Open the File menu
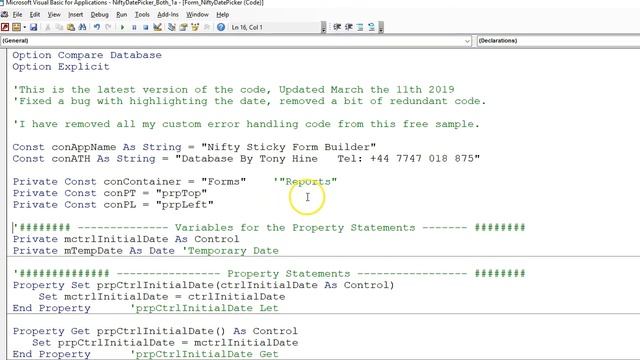Viewport: 640px width, 360px height. click(18, 14)
